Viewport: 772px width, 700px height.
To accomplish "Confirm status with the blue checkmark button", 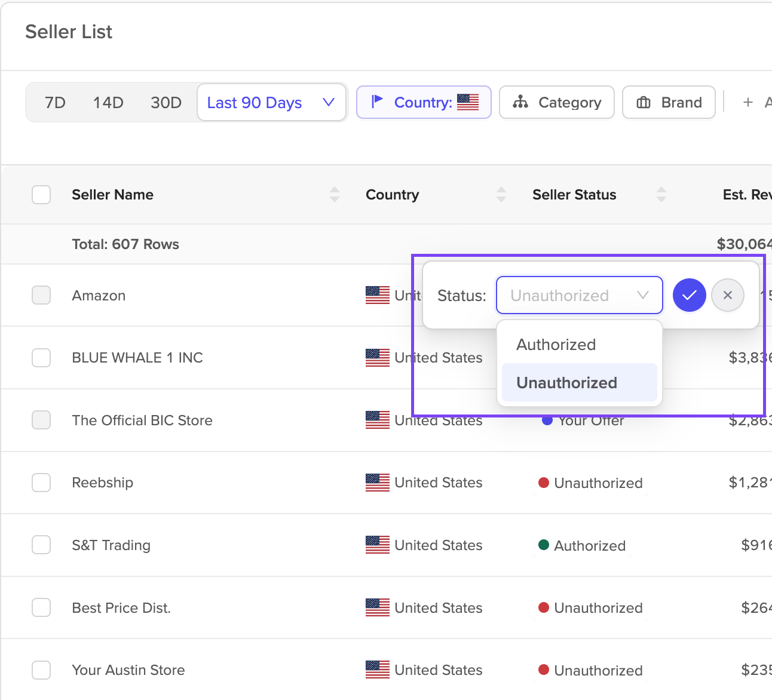I will pyautogui.click(x=690, y=295).
